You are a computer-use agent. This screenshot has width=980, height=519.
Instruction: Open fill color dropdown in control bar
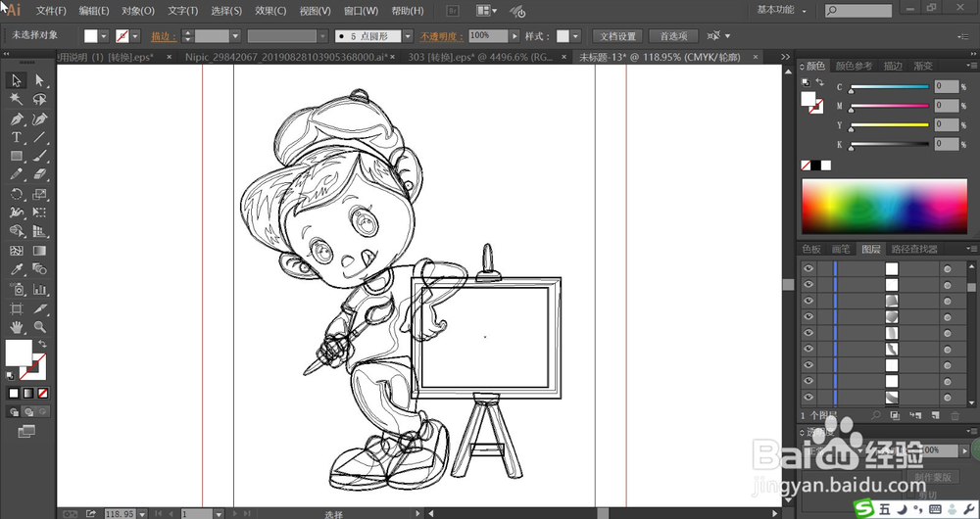104,36
